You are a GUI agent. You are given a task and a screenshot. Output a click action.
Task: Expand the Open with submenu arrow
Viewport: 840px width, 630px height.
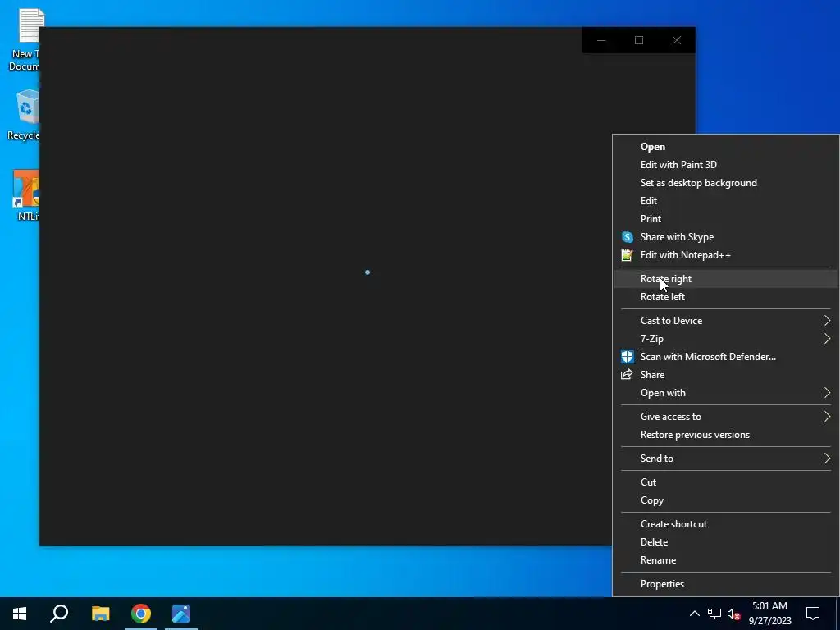click(x=827, y=393)
